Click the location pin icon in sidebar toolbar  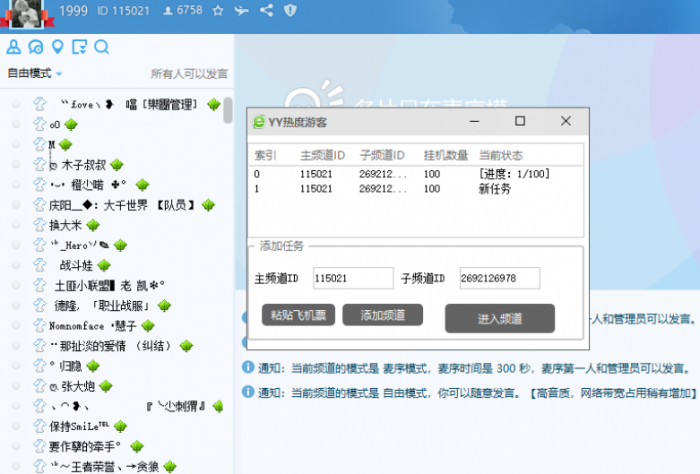(x=58, y=47)
